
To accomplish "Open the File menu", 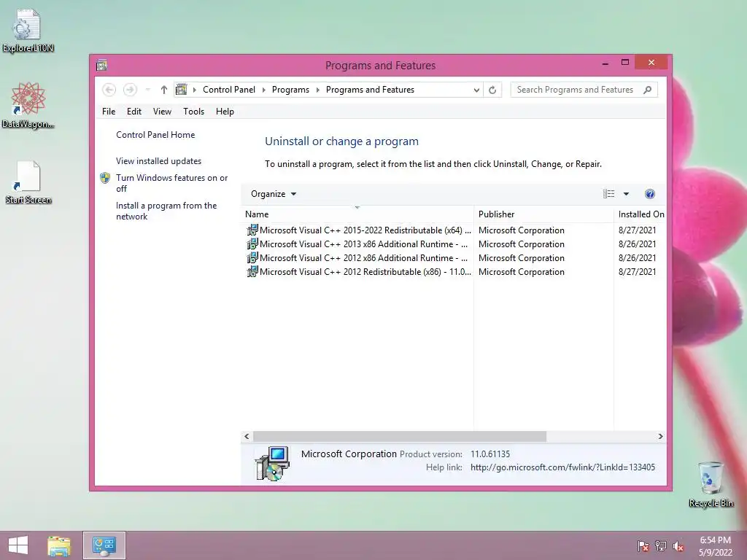I will click(x=109, y=112).
